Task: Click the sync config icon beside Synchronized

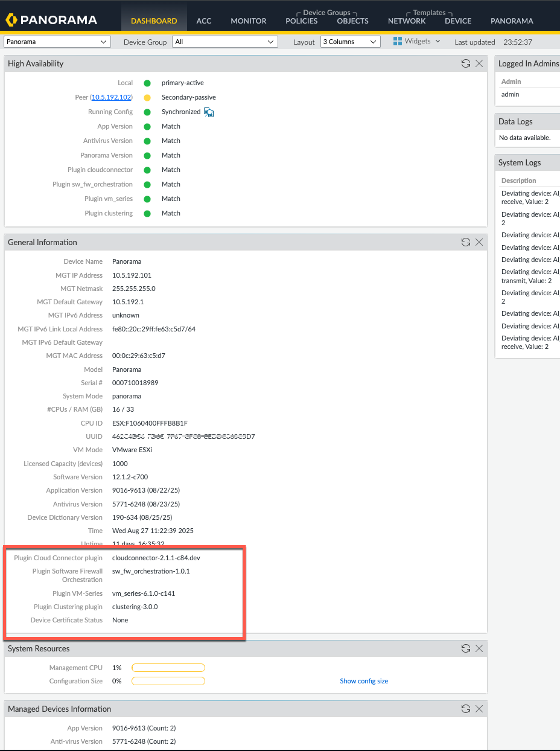Action: (209, 112)
